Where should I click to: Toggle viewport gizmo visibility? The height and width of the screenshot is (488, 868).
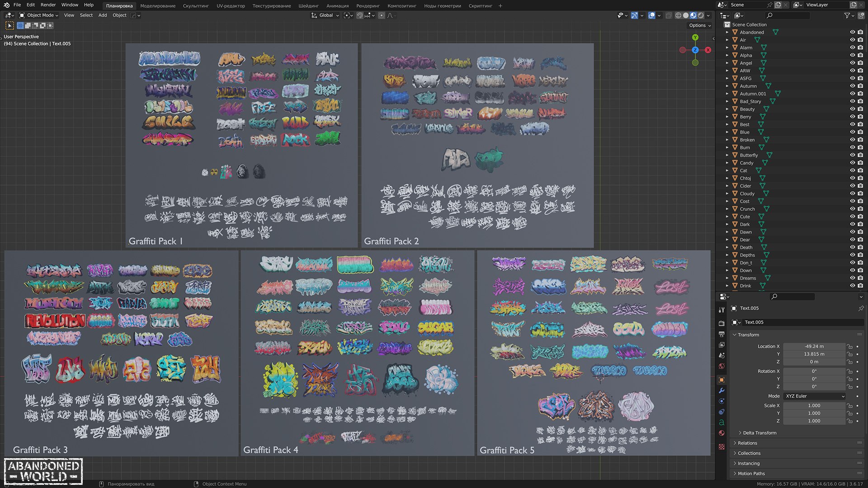click(x=634, y=15)
